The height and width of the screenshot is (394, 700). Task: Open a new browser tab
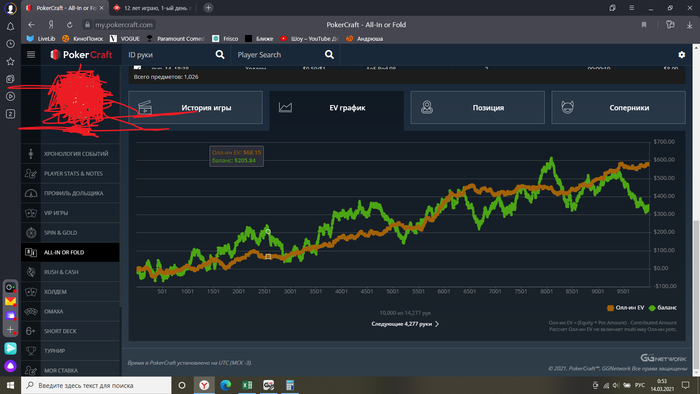[208, 8]
